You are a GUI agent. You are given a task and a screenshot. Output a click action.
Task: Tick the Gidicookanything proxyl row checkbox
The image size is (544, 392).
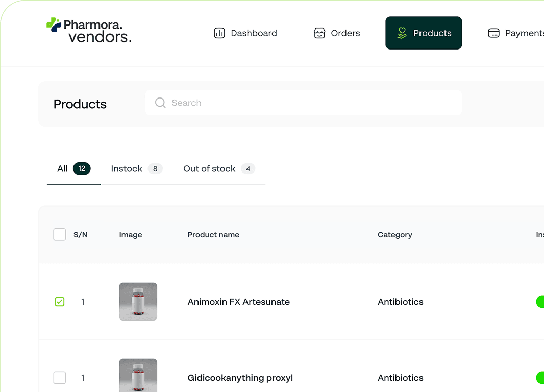[x=60, y=378]
